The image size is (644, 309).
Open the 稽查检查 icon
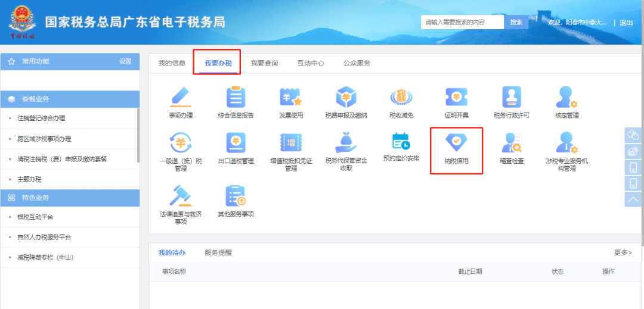[512, 143]
